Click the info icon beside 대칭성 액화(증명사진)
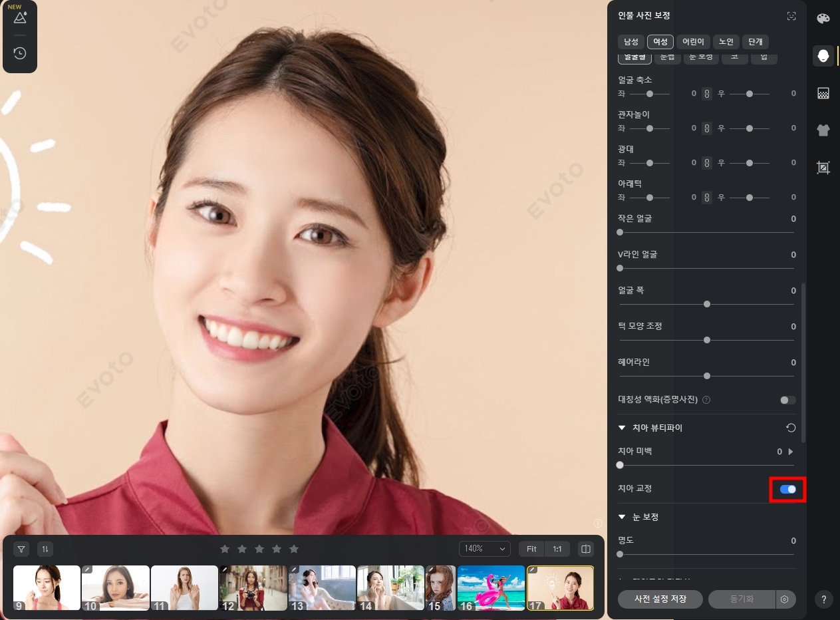Viewport: 840px width, 620px height. tap(706, 400)
